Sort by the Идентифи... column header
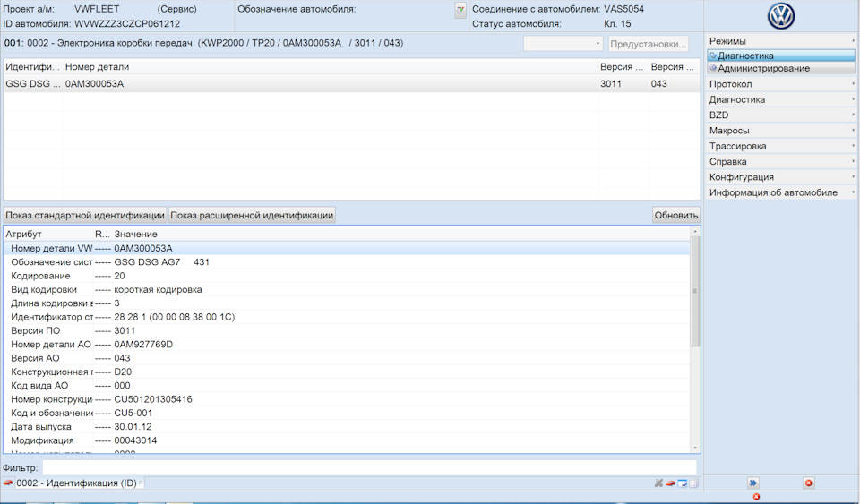 [x=33, y=67]
